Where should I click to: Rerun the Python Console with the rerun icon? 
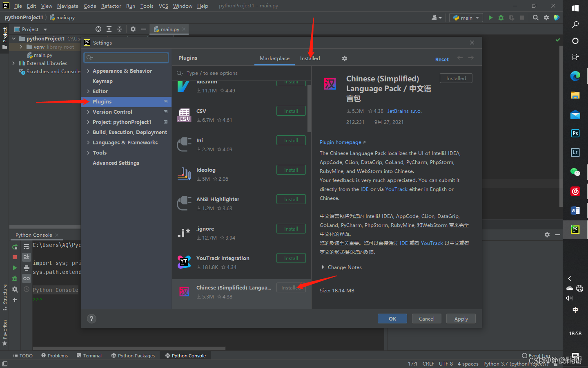tap(15, 247)
